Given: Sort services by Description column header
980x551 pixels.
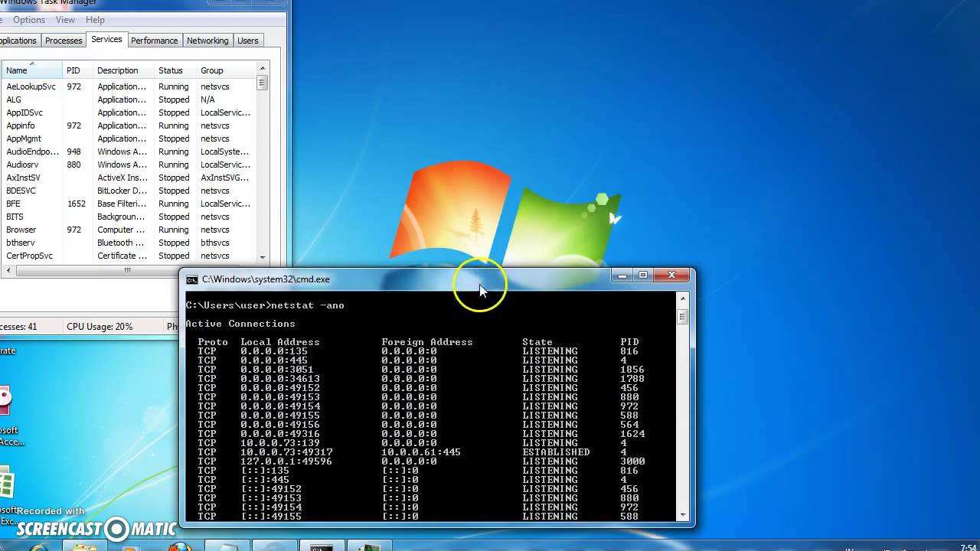Looking at the screenshot, I should [x=123, y=70].
